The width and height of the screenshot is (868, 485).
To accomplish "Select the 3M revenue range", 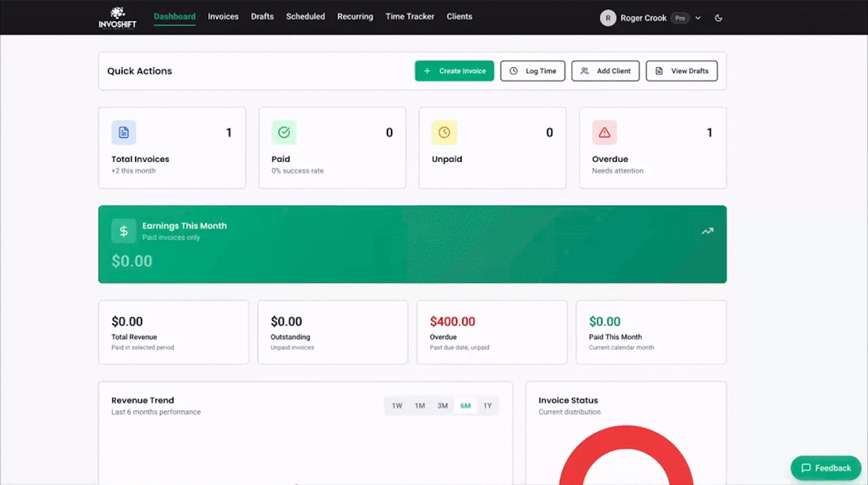I will tap(443, 406).
